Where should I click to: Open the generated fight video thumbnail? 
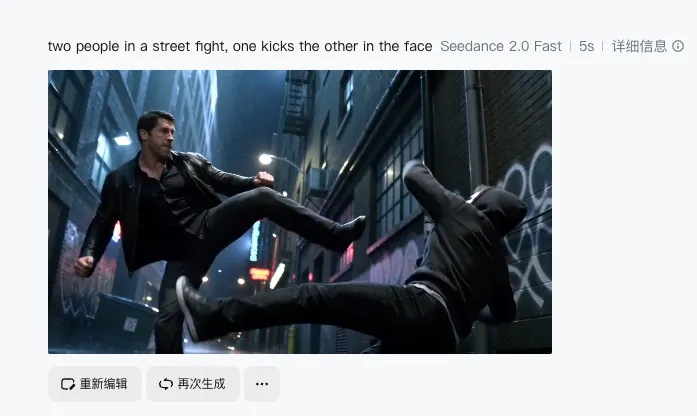click(300, 212)
